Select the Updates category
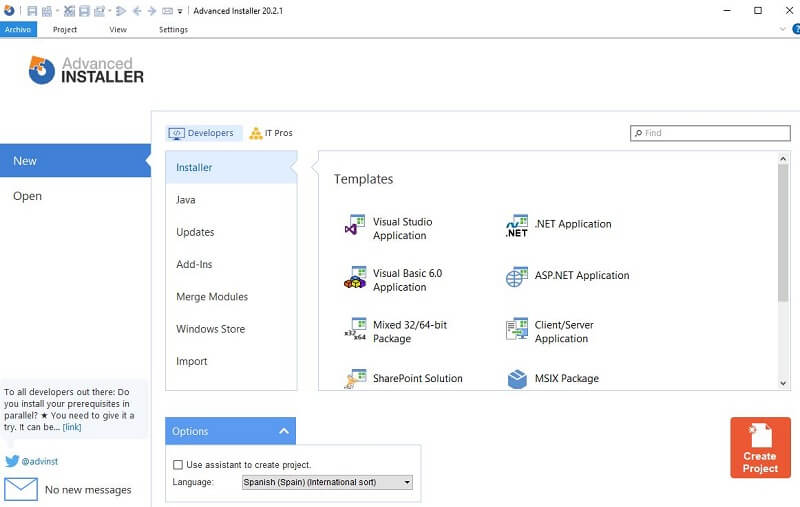 click(x=231, y=232)
